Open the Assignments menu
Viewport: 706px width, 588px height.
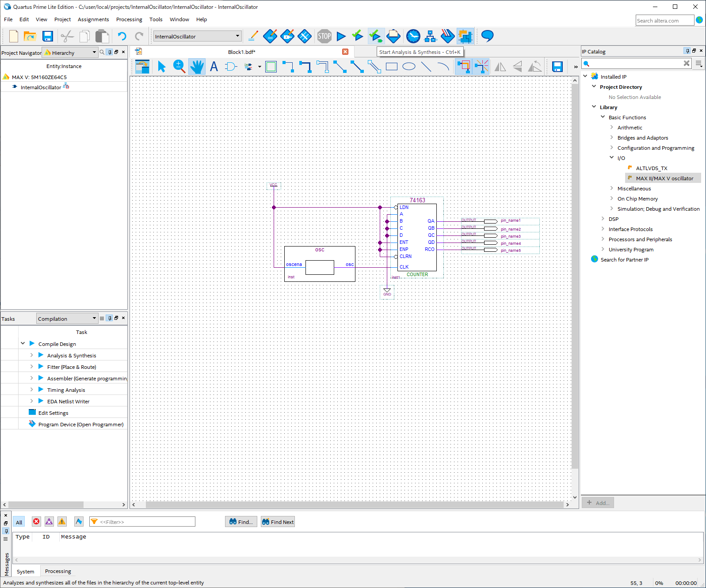tap(93, 19)
